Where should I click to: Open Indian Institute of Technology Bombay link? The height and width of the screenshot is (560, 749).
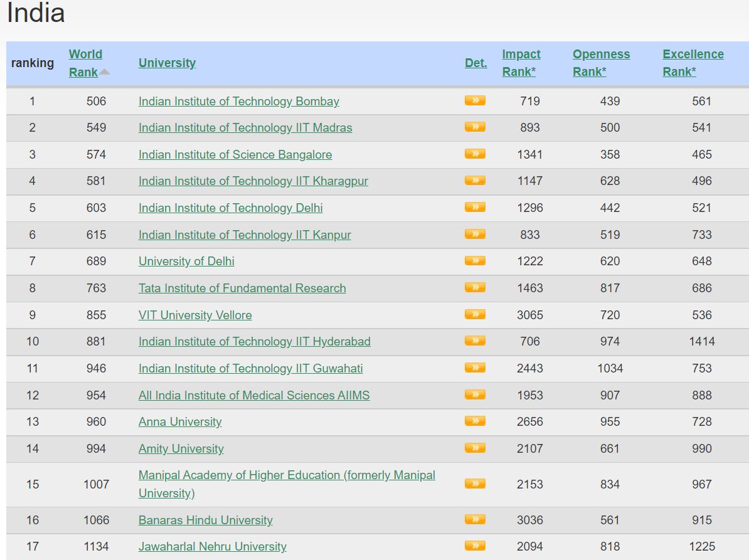coord(239,101)
